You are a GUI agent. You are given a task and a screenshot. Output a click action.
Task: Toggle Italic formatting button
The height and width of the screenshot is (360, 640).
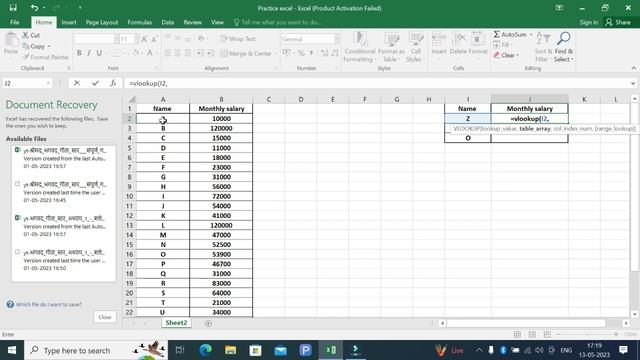click(x=89, y=53)
